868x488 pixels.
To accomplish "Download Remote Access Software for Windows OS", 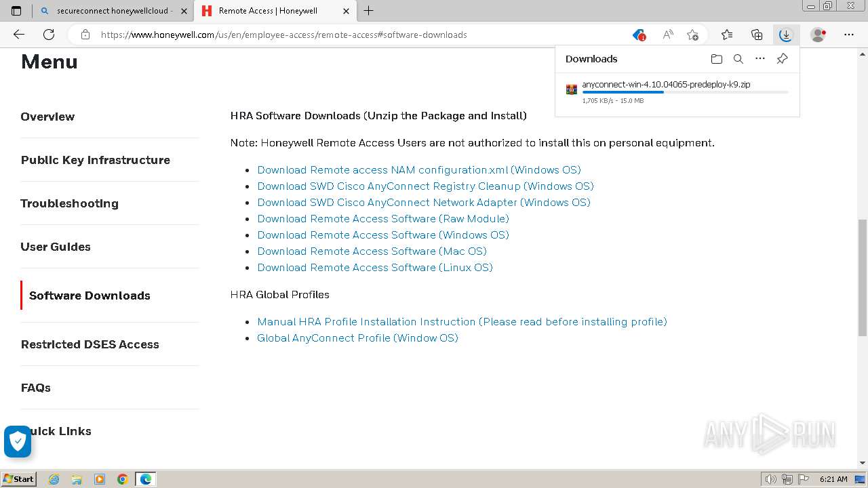I will coord(383,235).
